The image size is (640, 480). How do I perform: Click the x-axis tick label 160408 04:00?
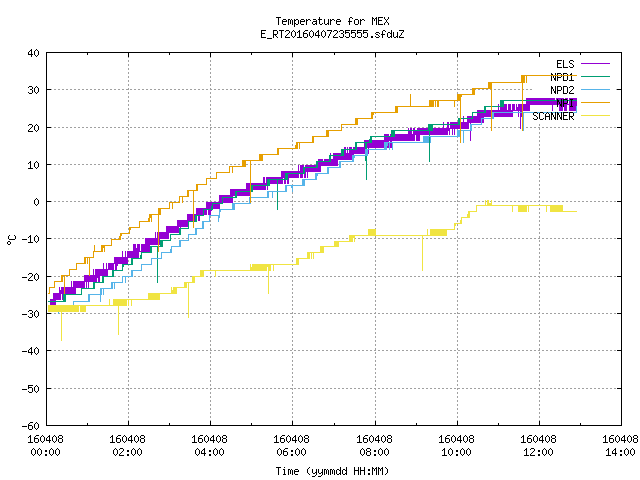click(x=209, y=445)
